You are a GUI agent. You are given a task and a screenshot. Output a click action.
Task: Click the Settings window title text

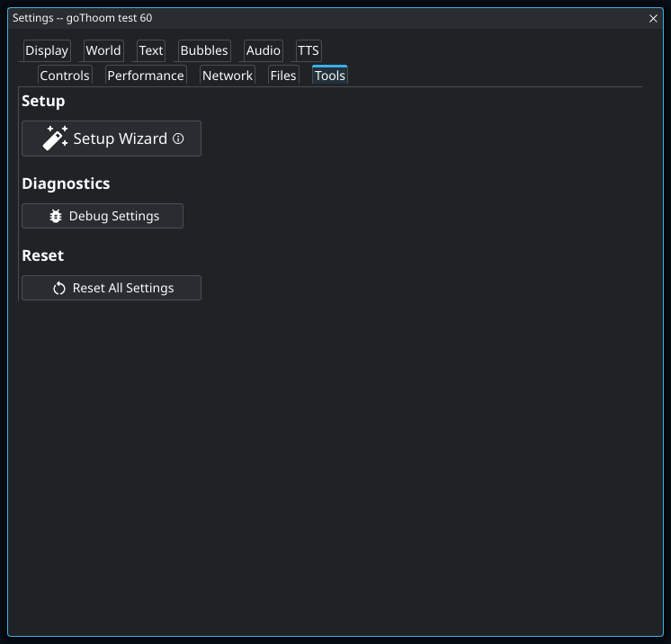pos(82,18)
